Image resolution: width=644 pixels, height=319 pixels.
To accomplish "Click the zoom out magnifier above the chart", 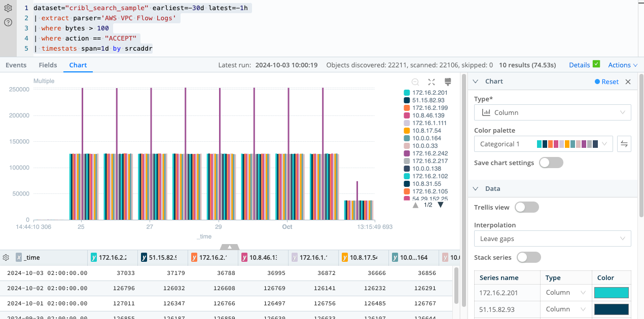I will (x=416, y=81).
